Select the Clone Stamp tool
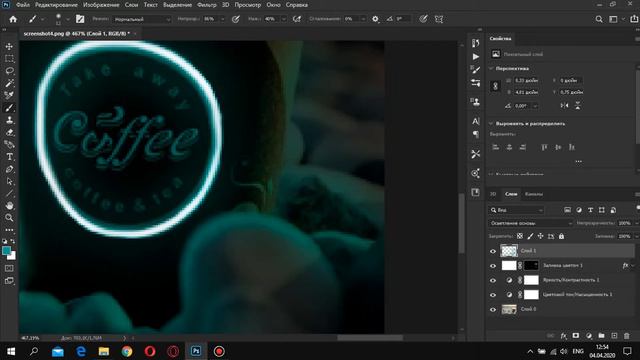The image size is (640, 360). click(x=9, y=120)
